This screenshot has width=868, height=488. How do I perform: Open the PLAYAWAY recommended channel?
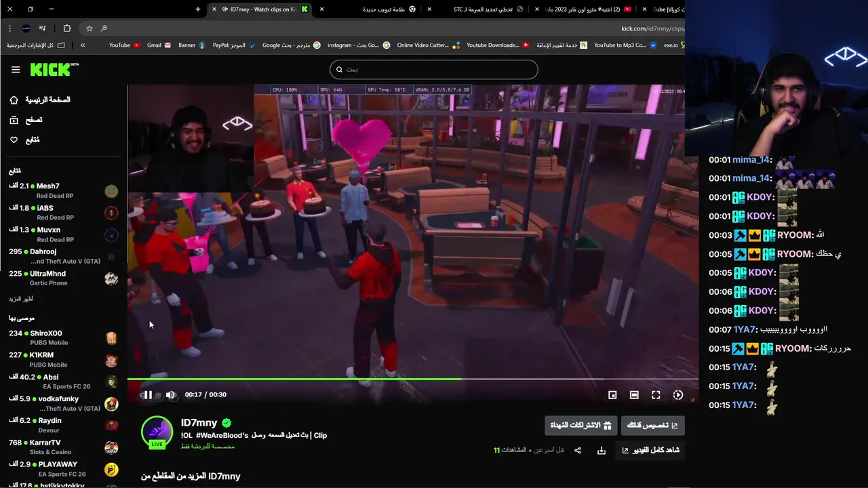[x=62, y=469]
